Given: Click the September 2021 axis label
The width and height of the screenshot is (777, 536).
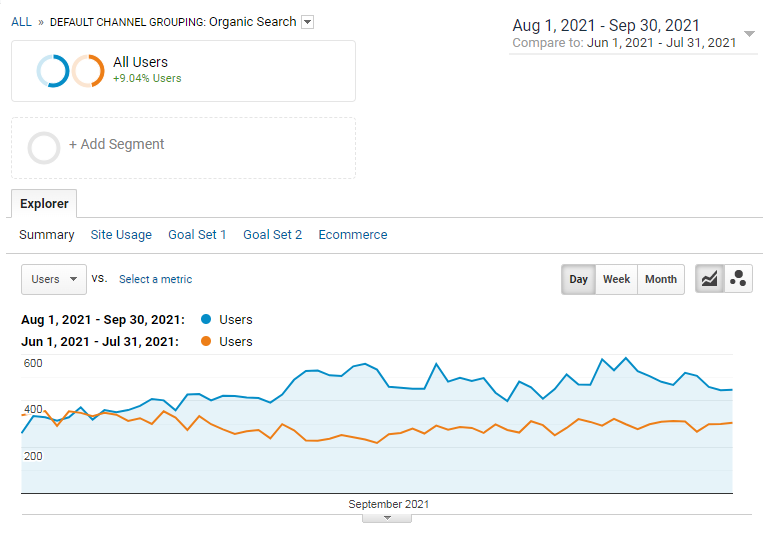Looking at the screenshot, I should point(388,504).
